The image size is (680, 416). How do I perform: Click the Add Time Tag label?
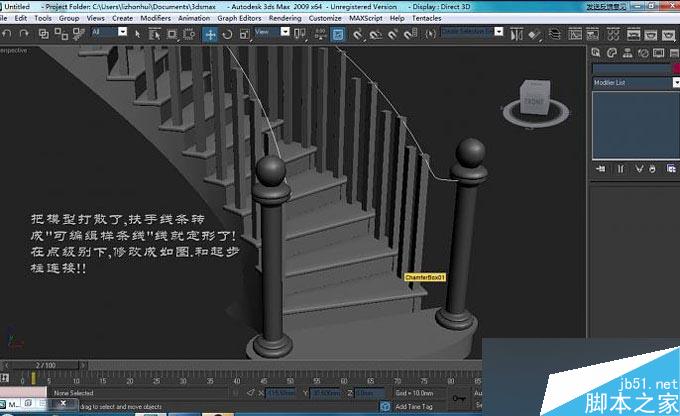pyautogui.click(x=414, y=406)
